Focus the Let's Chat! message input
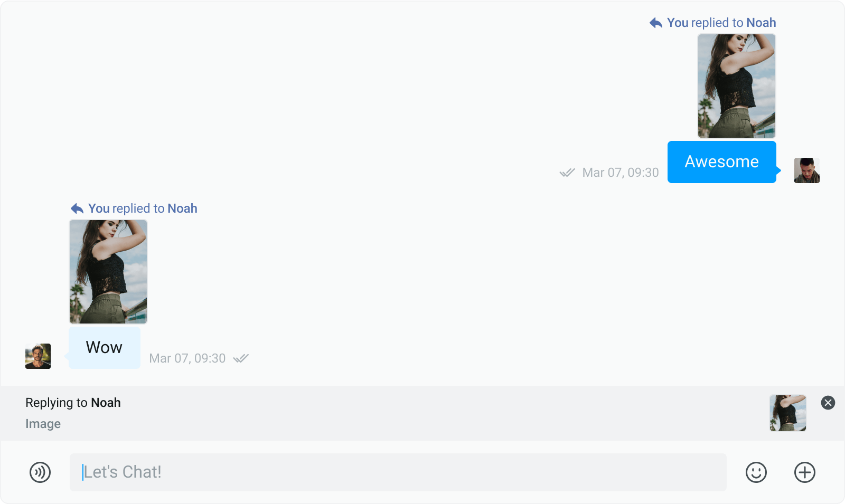The image size is (845, 504). [x=398, y=472]
